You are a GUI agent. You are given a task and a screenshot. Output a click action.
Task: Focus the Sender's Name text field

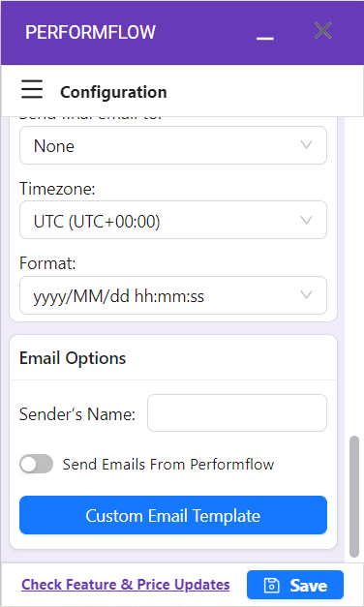pyautogui.click(x=237, y=413)
